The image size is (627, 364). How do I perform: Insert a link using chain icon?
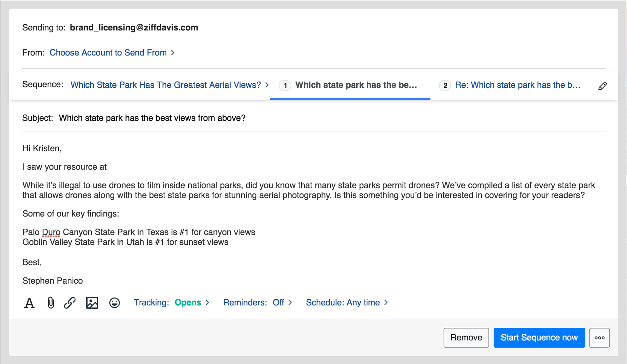70,303
